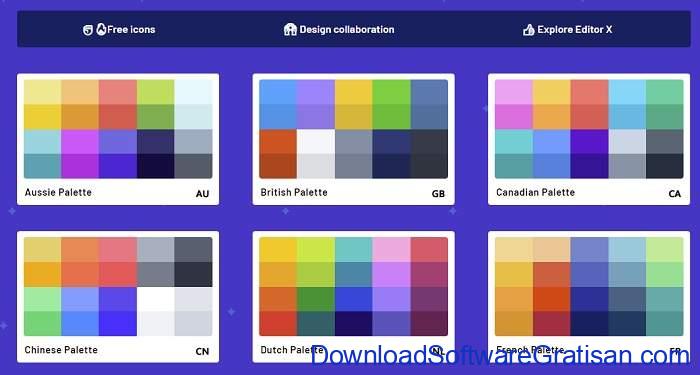Open the Explore Editor X link
The height and width of the screenshot is (375, 700).
click(x=575, y=29)
